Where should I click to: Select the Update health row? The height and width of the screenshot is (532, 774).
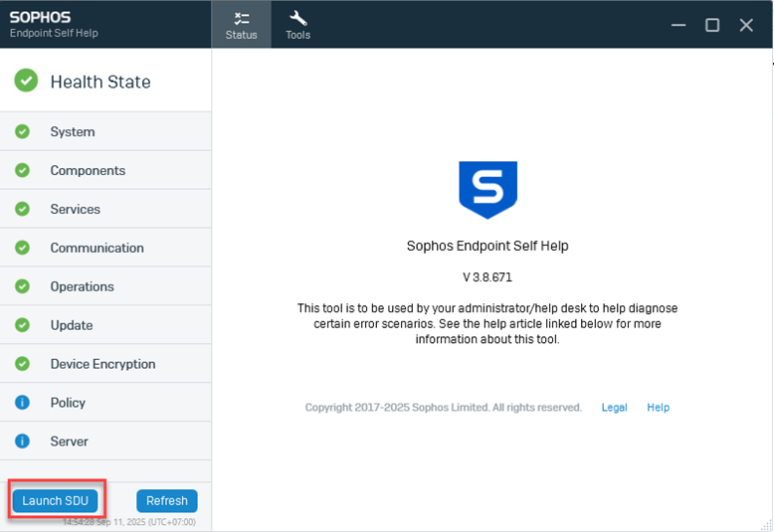(105, 325)
